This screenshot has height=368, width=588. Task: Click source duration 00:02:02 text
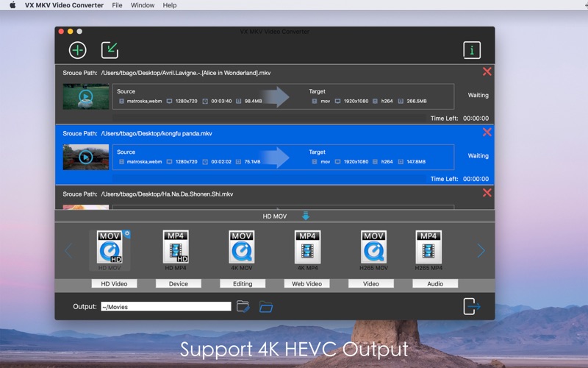[221, 161]
